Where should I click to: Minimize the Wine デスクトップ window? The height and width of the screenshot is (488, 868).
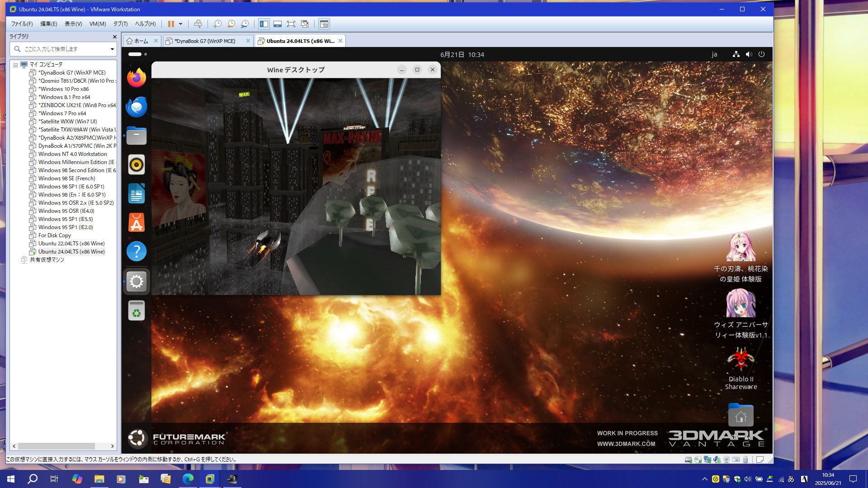tap(401, 70)
